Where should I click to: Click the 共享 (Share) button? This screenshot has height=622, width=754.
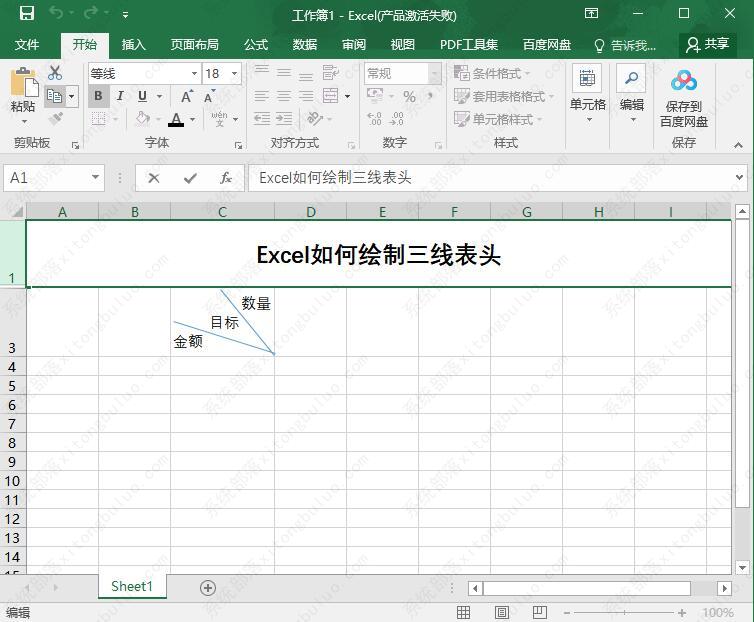[708, 44]
